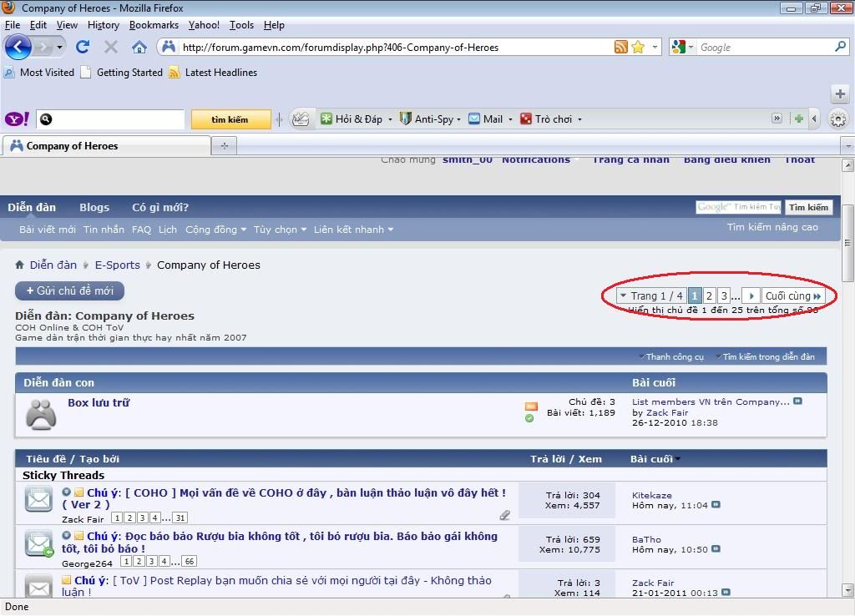Open the Bookmarks menu

point(154,25)
